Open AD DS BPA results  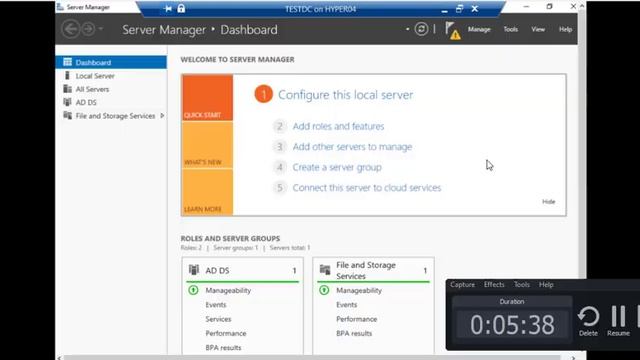pos(223,348)
